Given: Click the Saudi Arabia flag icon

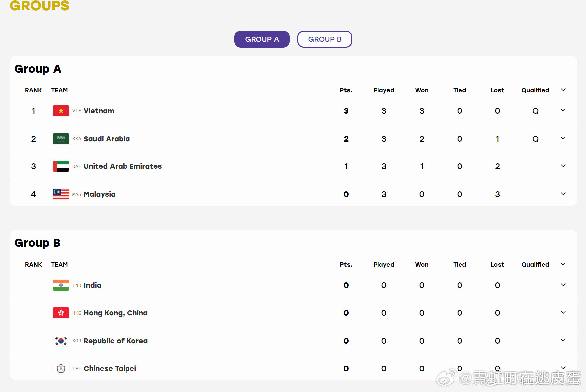Looking at the screenshot, I should (x=61, y=139).
